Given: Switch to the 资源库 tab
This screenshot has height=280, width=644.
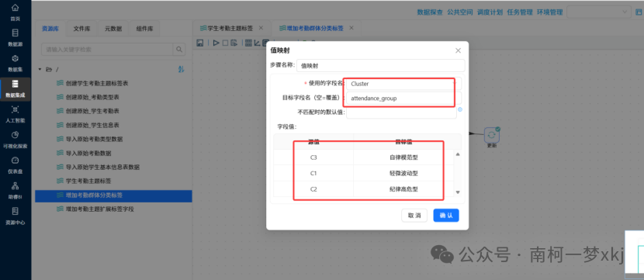Looking at the screenshot, I should [x=50, y=29].
